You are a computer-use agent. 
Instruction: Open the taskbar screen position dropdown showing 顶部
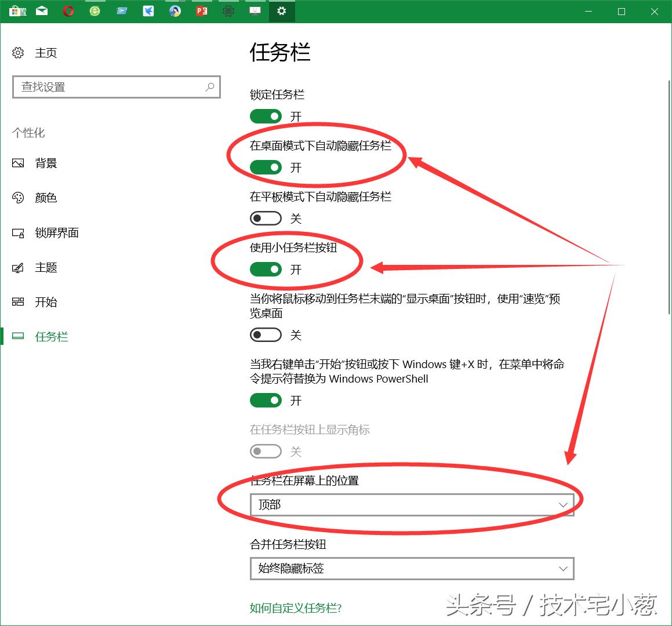[x=412, y=504]
